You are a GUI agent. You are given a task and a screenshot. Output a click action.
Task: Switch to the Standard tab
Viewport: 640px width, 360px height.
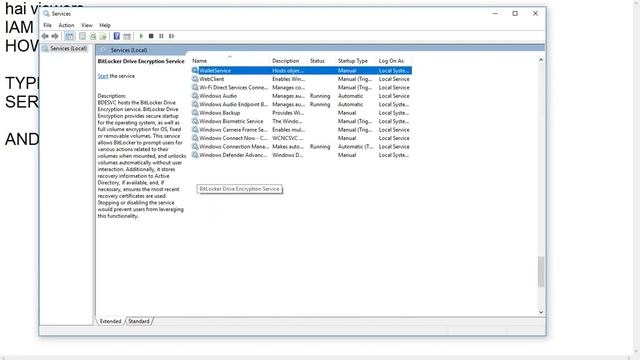tap(139, 321)
